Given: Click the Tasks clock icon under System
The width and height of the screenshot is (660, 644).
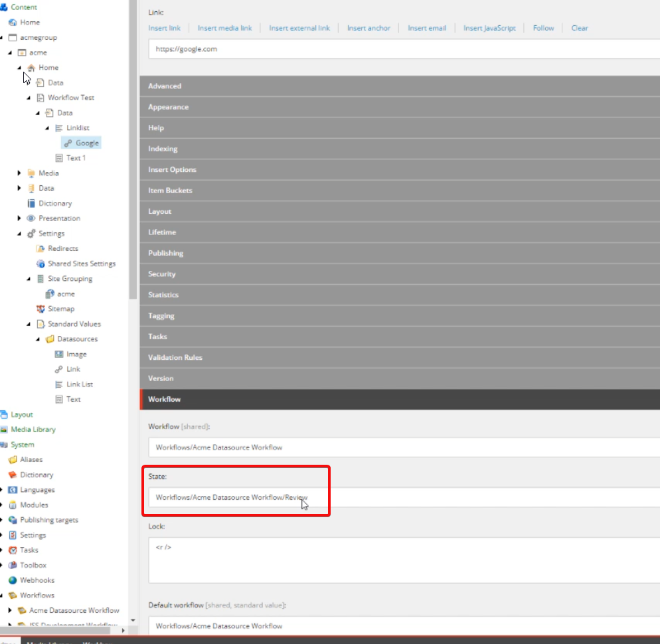Looking at the screenshot, I should pyautogui.click(x=13, y=550).
